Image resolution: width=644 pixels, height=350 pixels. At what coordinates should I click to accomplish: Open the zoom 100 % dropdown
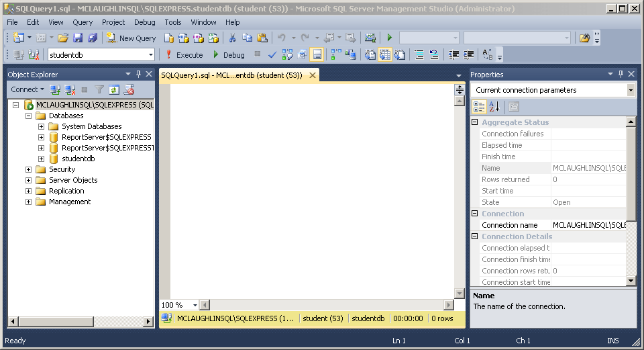pos(195,305)
